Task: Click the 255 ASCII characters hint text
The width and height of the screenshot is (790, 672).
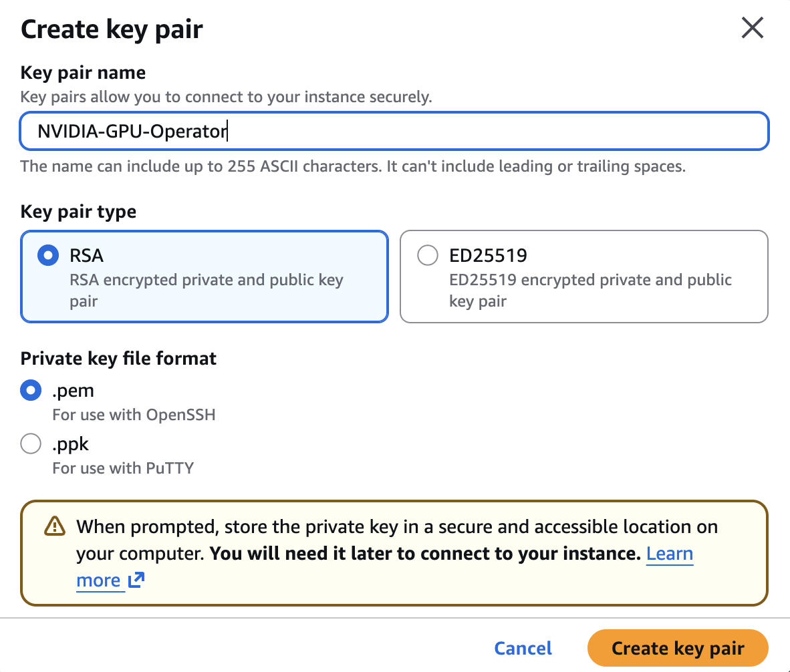Action: 353,166
